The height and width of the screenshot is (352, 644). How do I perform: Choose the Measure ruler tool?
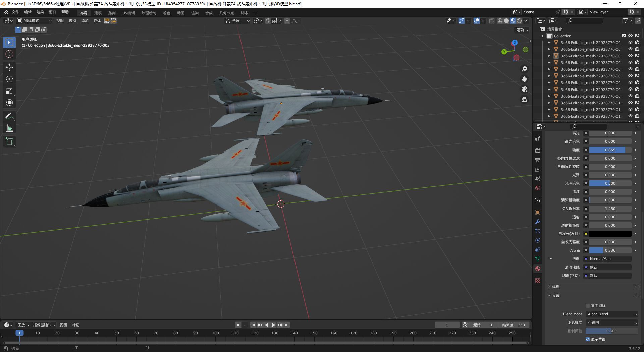[x=9, y=128]
